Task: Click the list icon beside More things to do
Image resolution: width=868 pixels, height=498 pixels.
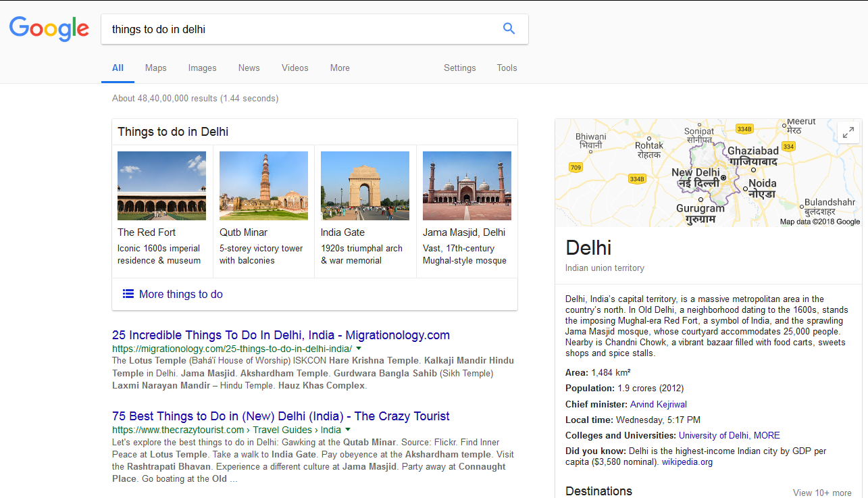Action: point(128,294)
